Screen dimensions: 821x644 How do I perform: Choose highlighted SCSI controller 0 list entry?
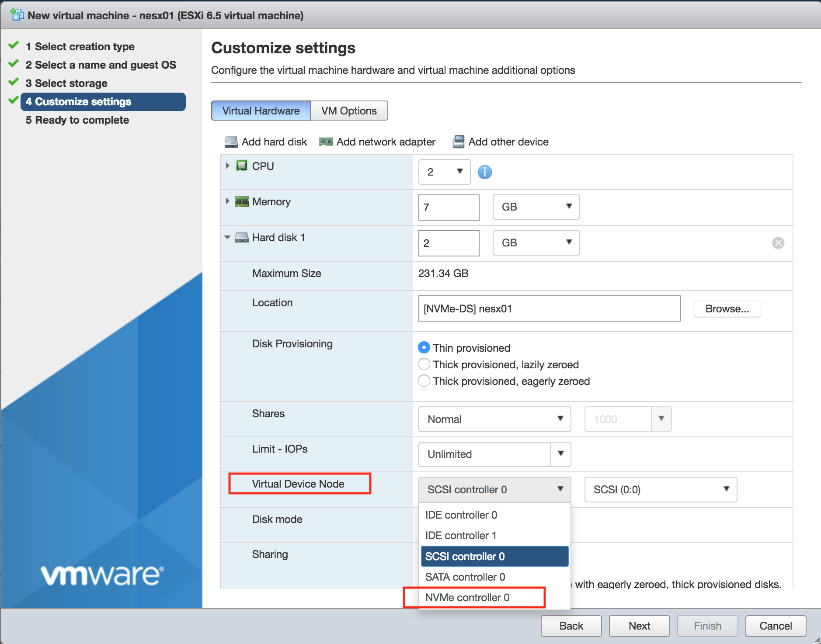(x=494, y=556)
